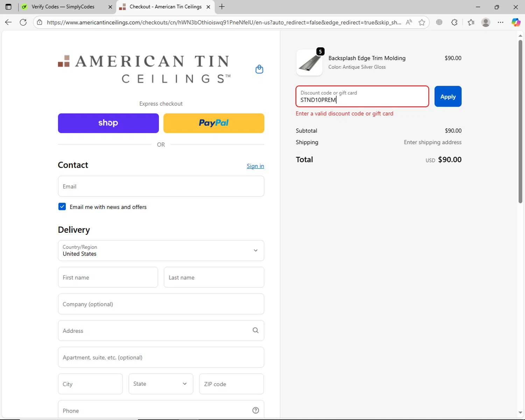Click the scrollbar down arrow
This screenshot has width=525, height=420.
click(x=520, y=413)
